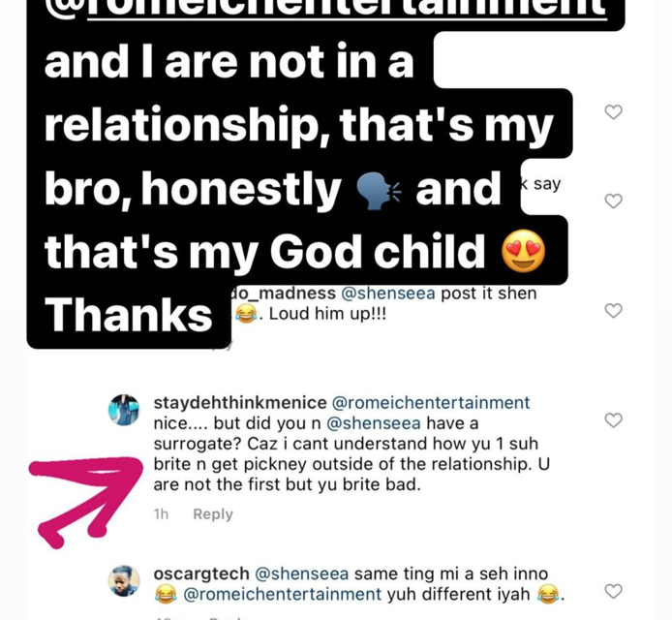
Task: Open @romeichentertainment mention in staydehthinkmenice's comment
Action: click(x=431, y=402)
